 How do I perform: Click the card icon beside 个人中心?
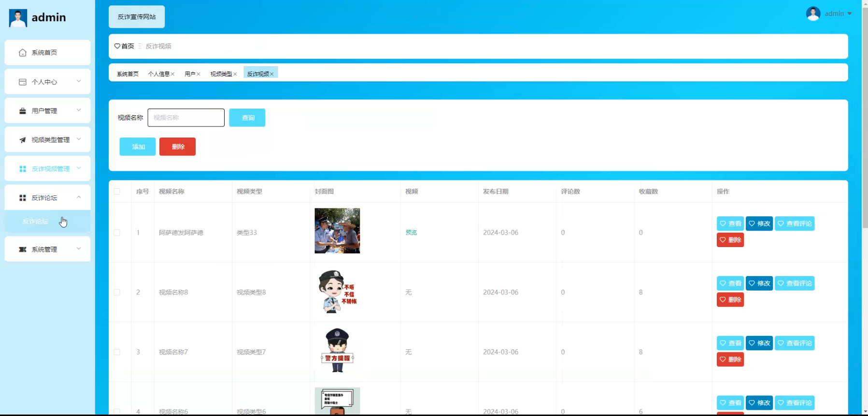tap(23, 82)
